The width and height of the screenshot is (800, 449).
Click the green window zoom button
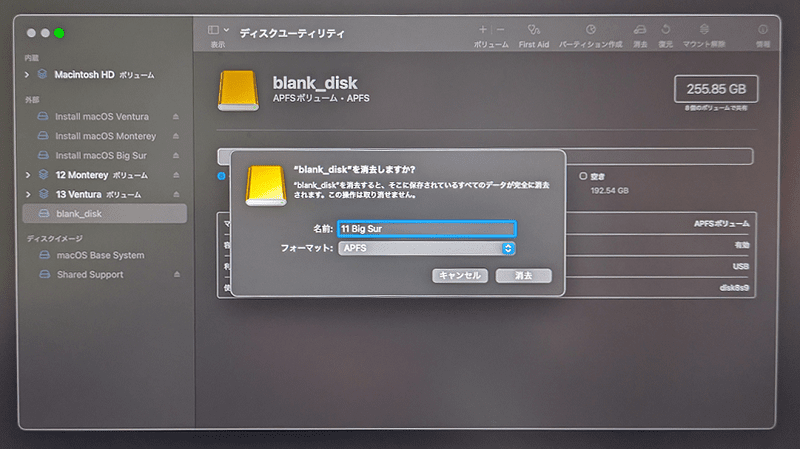pos(59,33)
